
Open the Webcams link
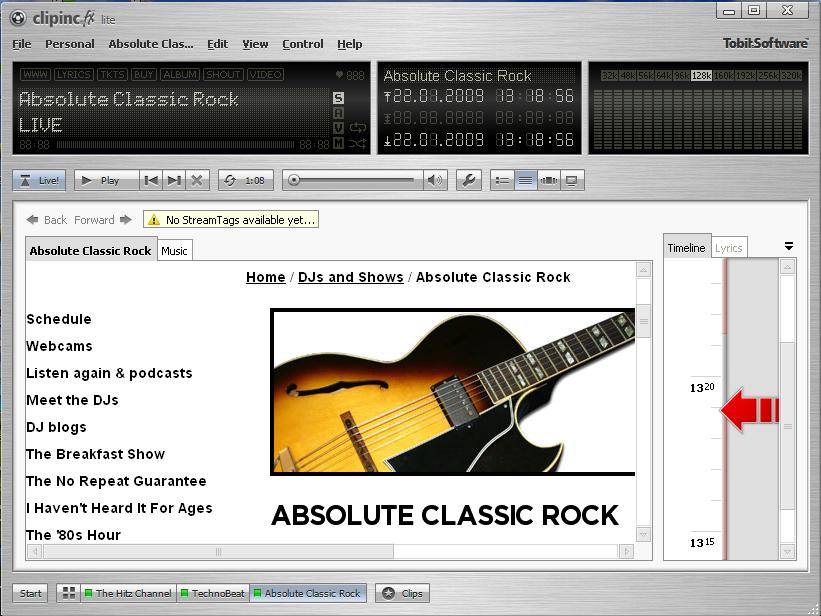[59, 346]
